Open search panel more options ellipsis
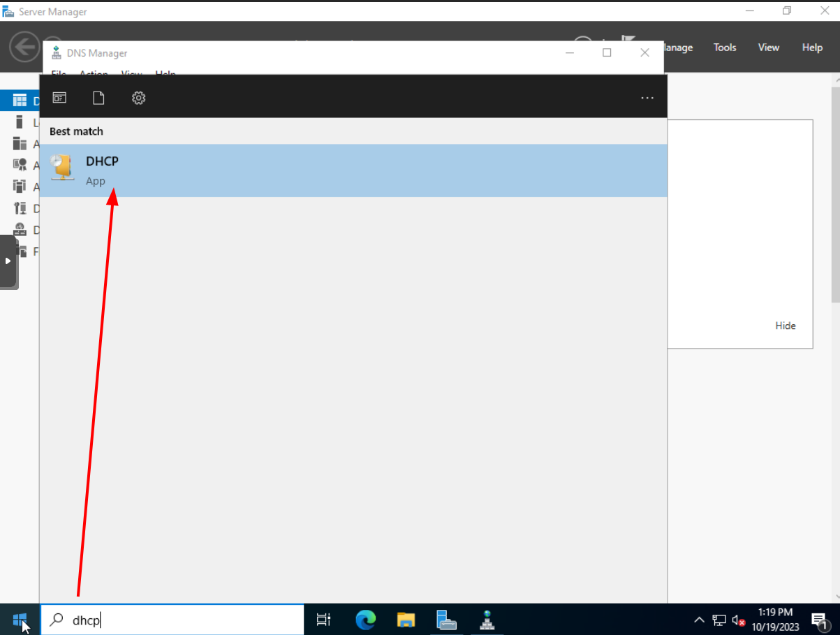The height and width of the screenshot is (635, 840). click(647, 98)
